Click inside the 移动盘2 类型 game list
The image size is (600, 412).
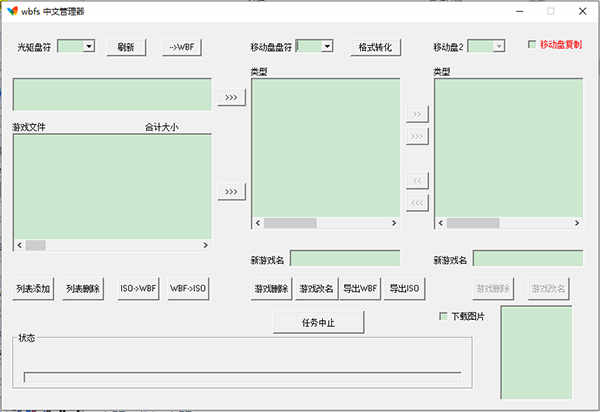coord(509,148)
